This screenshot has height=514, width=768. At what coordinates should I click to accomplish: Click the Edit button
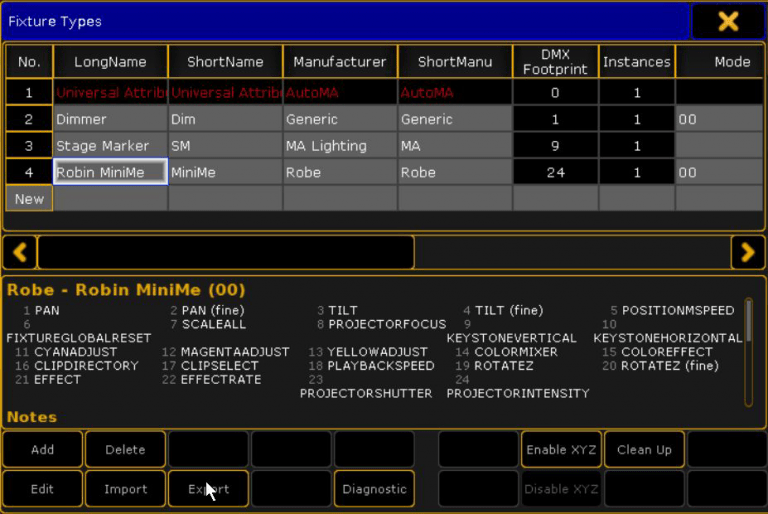tap(43, 489)
